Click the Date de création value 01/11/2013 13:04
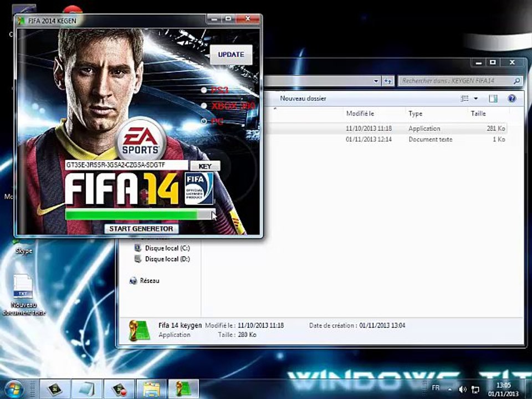 382,325
